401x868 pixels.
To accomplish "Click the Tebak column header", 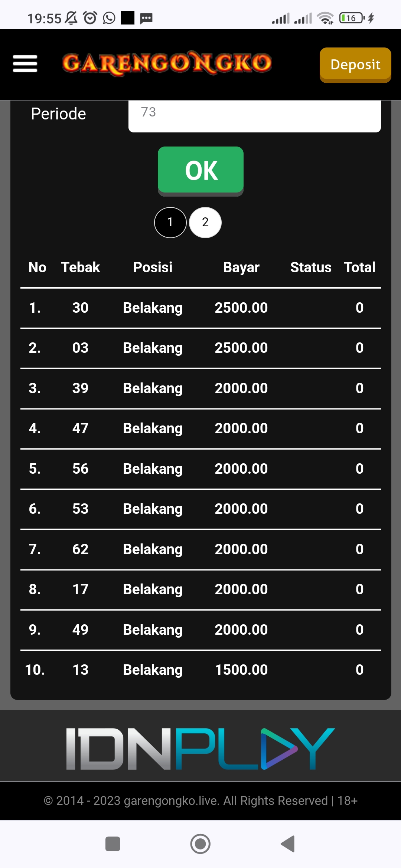I will (80, 267).
